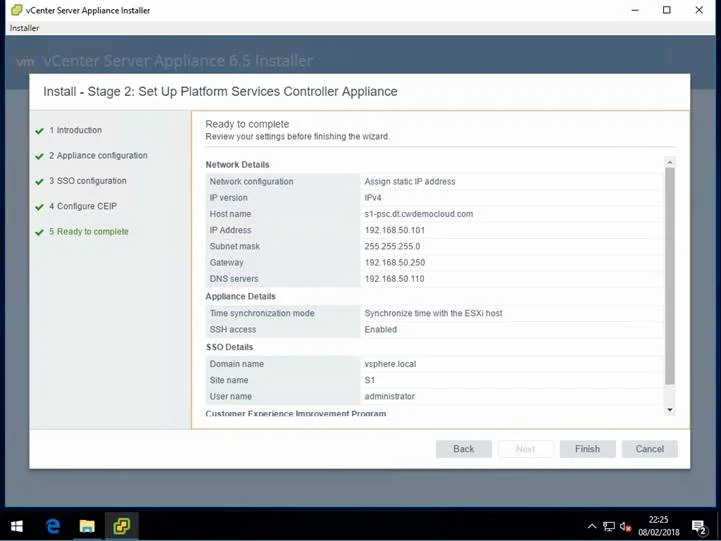This screenshot has width=721, height=541.
Task: Click the Network configuration label
Action: 252,181
